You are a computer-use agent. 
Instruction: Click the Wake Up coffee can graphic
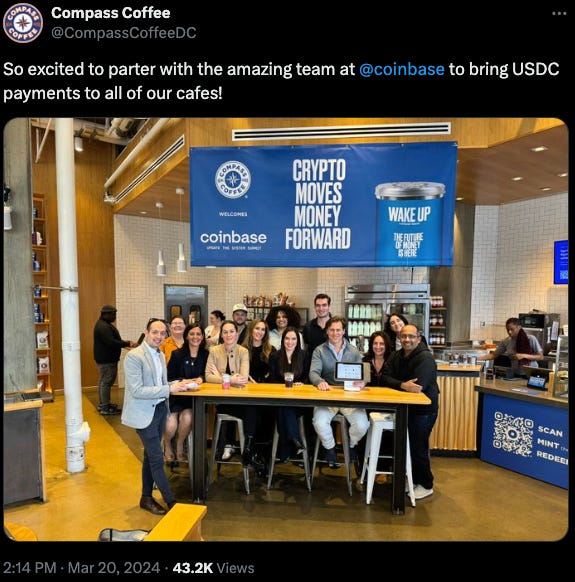click(409, 223)
